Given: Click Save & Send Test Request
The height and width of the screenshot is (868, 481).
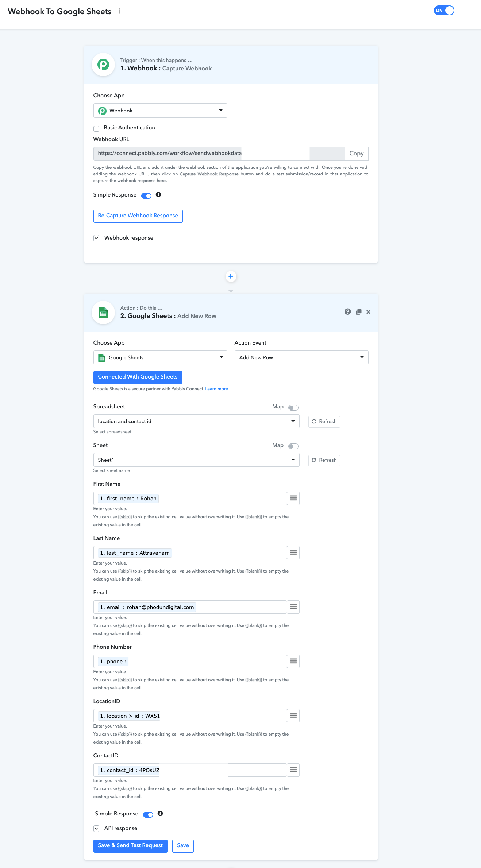Looking at the screenshot, I should click(130, 846).
